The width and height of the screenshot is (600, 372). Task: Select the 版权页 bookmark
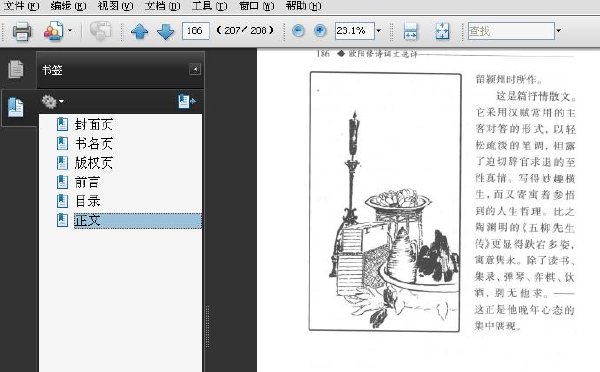(x=94, y=163)
